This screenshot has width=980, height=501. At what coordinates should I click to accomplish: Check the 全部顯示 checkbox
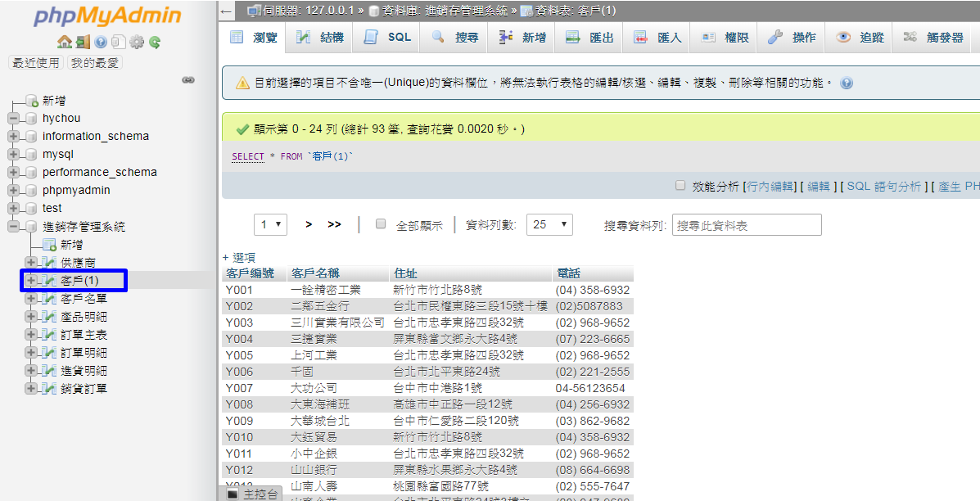click(380, 224)
